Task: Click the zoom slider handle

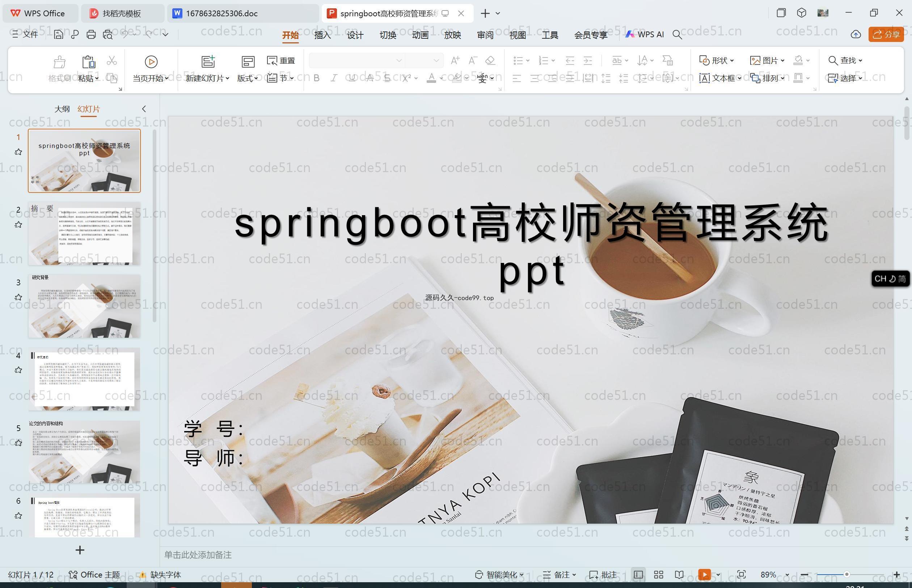Action: (x=846, y=574)
